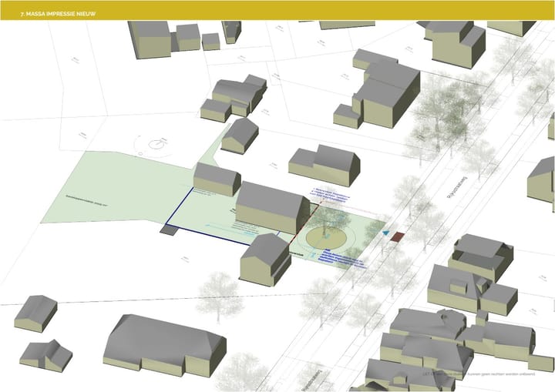Viewport: 555px width, 392px height.
Task: Click the compass circle symbol on the empty lot
Action: tap(159, 142)
